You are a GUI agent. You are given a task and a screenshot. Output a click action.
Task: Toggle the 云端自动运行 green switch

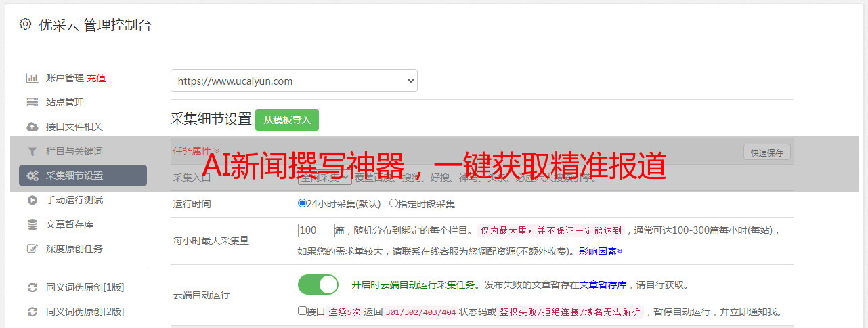tap(318, 285)
